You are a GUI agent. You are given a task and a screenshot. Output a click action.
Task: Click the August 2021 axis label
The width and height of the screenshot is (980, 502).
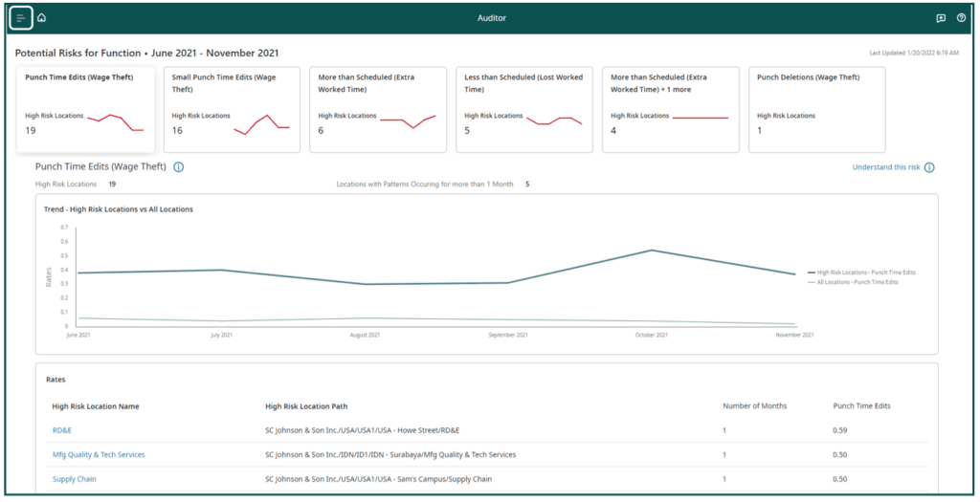pyautogui.click(x=365, y=336)
